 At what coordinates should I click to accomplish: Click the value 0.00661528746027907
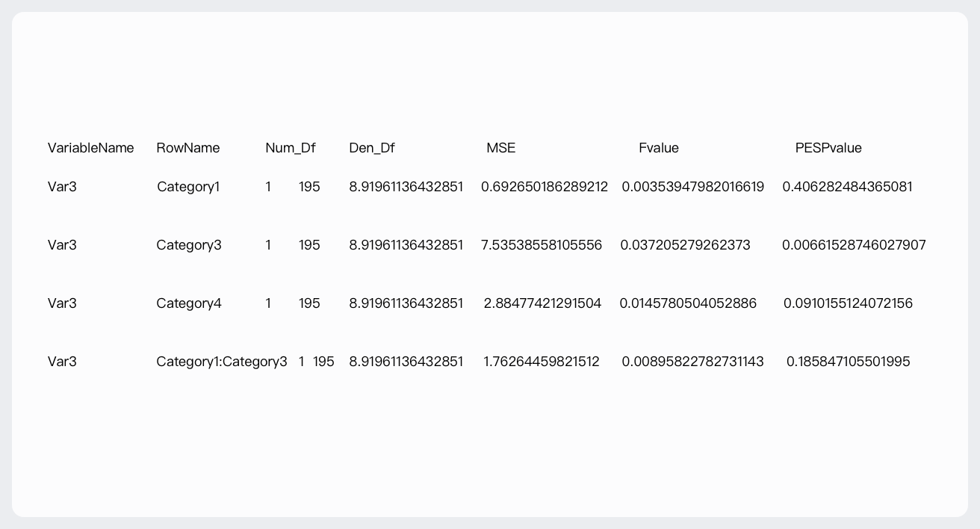[854, 245]
